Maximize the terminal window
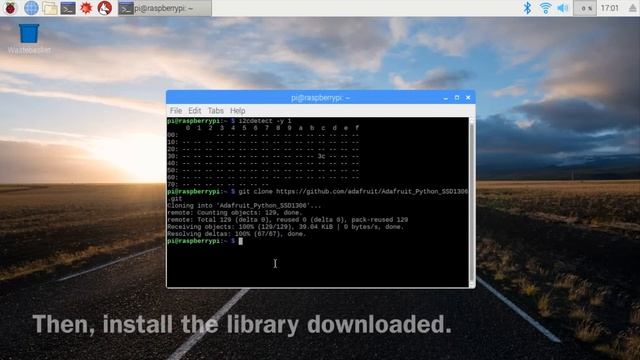 coord(457,98)
